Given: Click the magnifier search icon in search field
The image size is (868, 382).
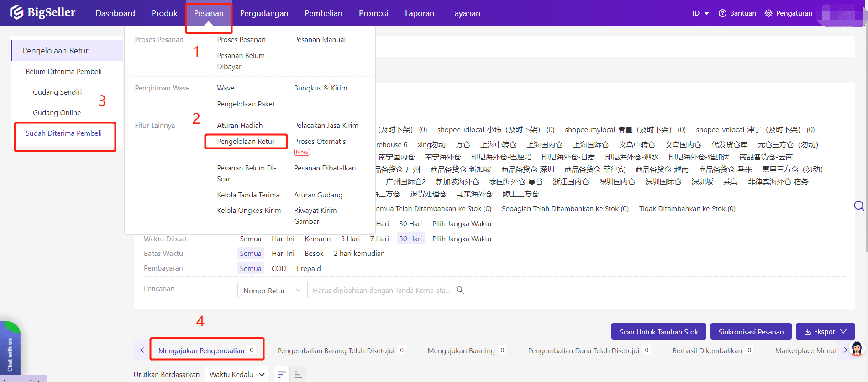Looking at the screenshot, I should 460,290.
